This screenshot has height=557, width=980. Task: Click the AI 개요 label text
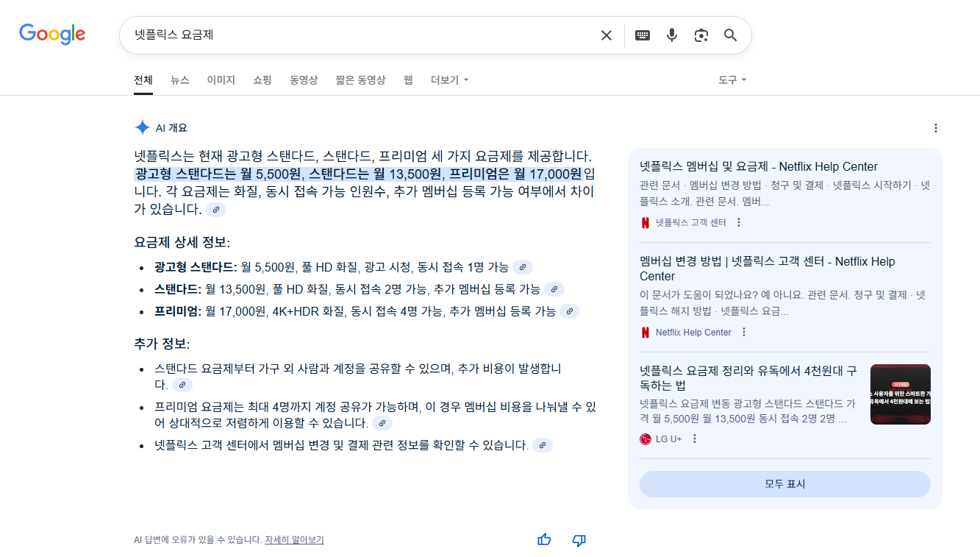coord(171,128)
